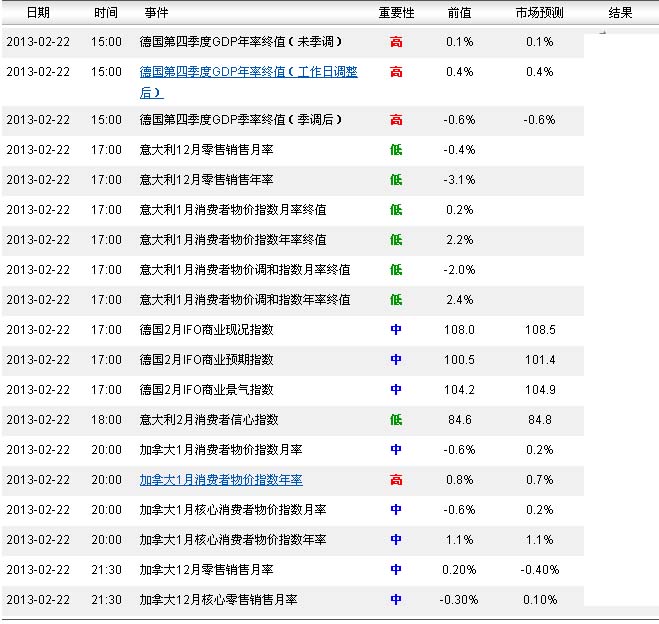Open the link 德国第四季度GDP年率终值(工作日调整后)
The height and width of the screenshot is (624, 659).
[248, 82]
